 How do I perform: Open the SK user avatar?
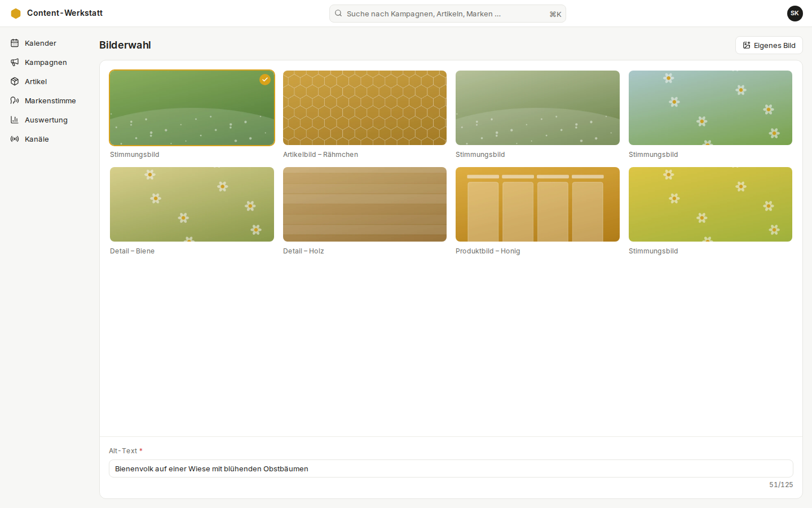pyautogui.click(x=795, y=14)
